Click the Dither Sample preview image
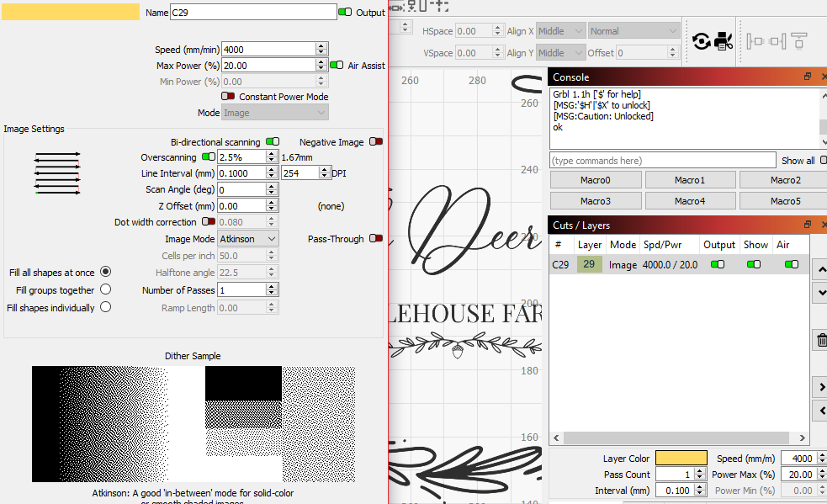 pos(193,424)
